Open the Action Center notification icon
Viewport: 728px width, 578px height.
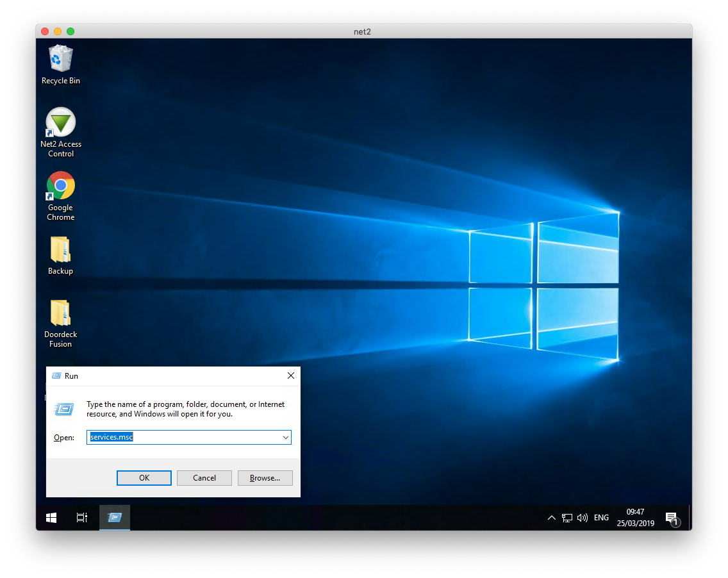672,517
